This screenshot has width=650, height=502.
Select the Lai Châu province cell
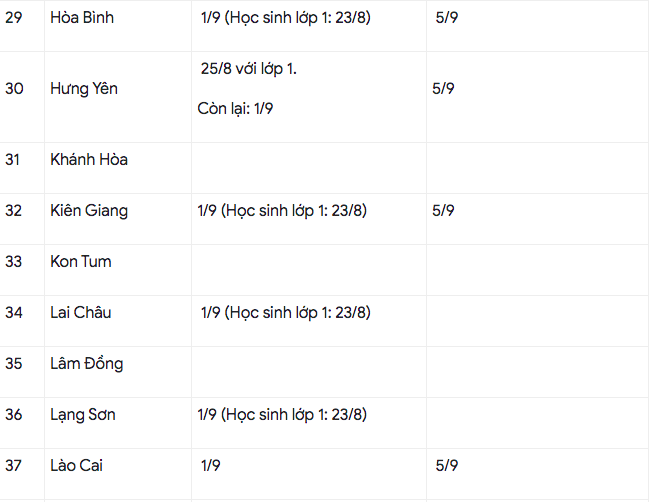(81, 313)
